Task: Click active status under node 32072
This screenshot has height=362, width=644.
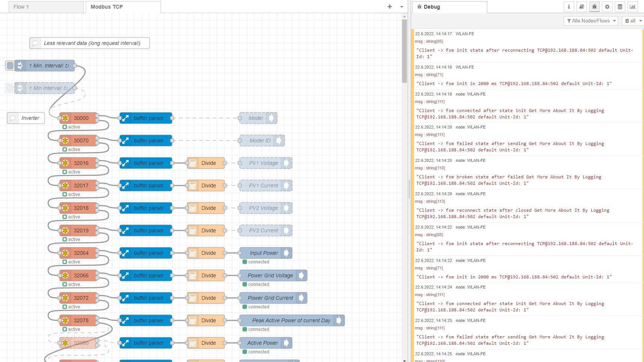Action: coord(71,307)
